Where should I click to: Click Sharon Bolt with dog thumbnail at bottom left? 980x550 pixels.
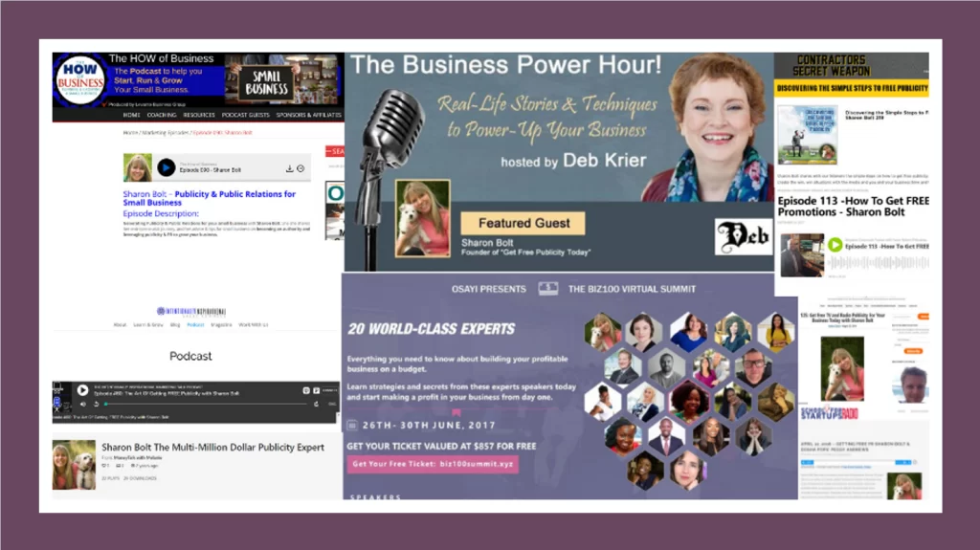click(x=74, y=464)
